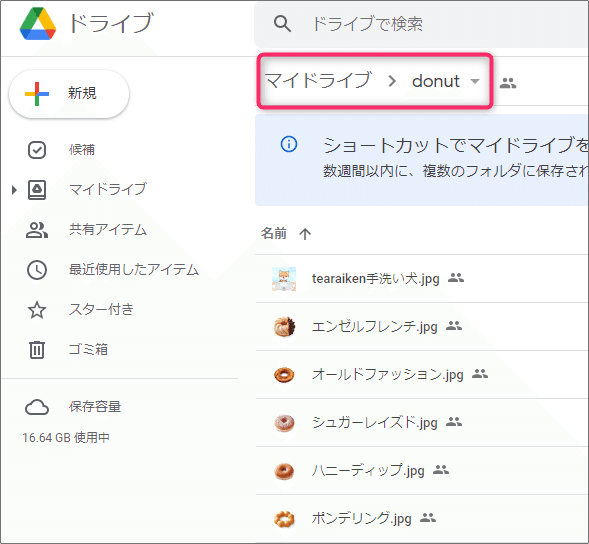Click shared icon next to エンゼルフレンチ.jpg
Screen dimensions: 589x544
[454, 326]
